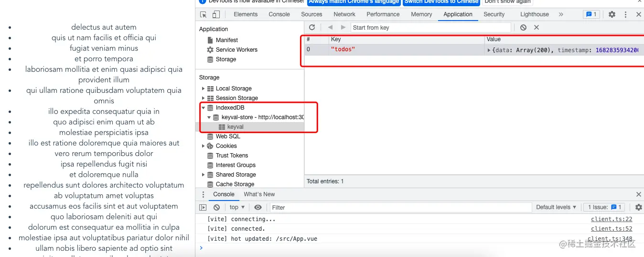Expand Cookies tree node
This screenshot has width=644, height=257.
pos(204,146)
